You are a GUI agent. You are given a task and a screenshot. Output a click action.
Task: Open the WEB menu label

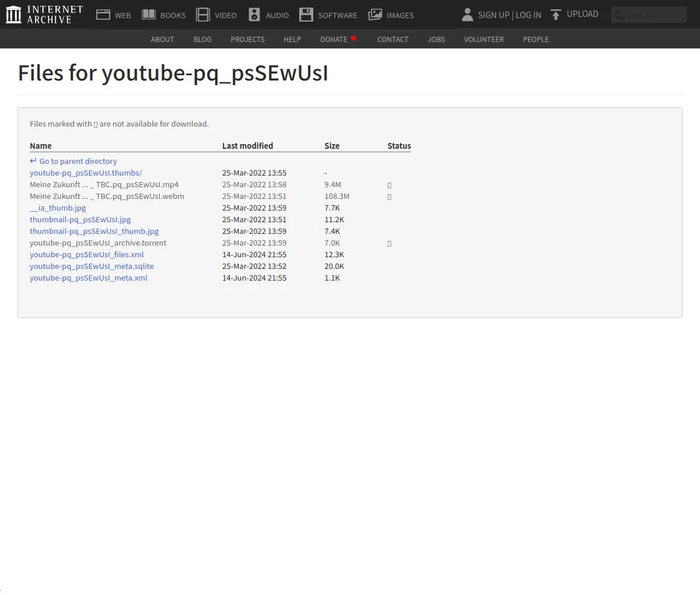pos(123,16)
